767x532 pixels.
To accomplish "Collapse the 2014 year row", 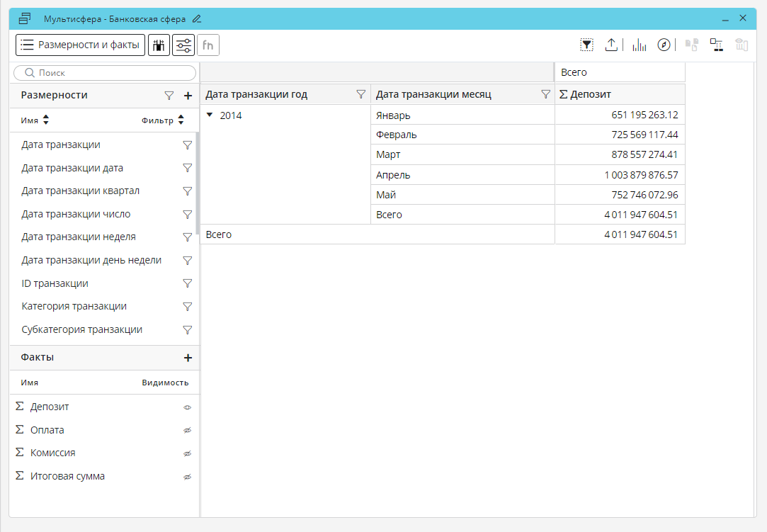I will point(210,115).
